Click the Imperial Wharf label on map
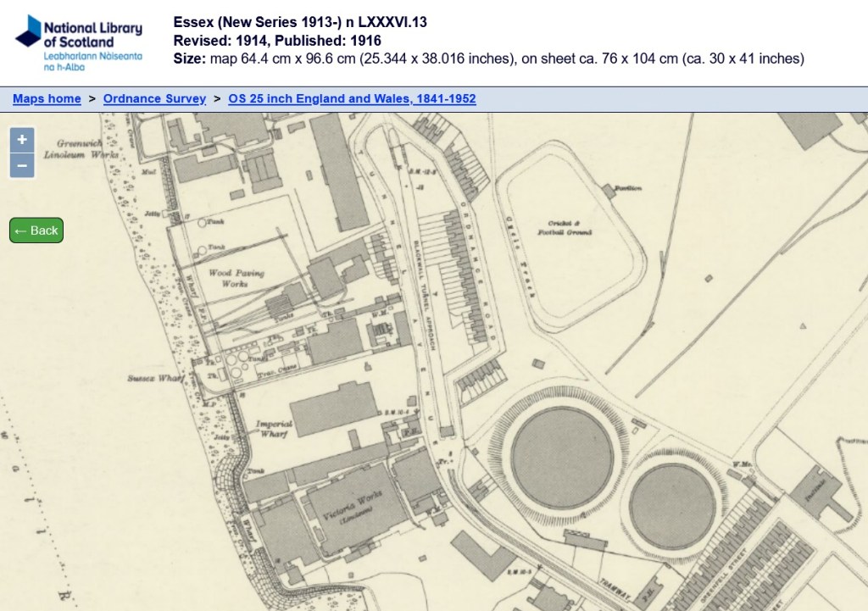The width and height of the screenshot is (868, 611). (274, 428)
